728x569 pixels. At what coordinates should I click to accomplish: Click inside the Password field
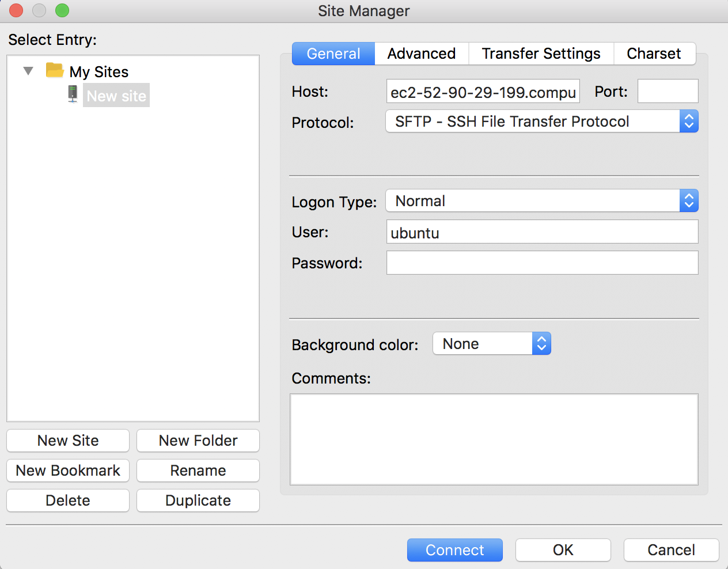click(541, 263)
